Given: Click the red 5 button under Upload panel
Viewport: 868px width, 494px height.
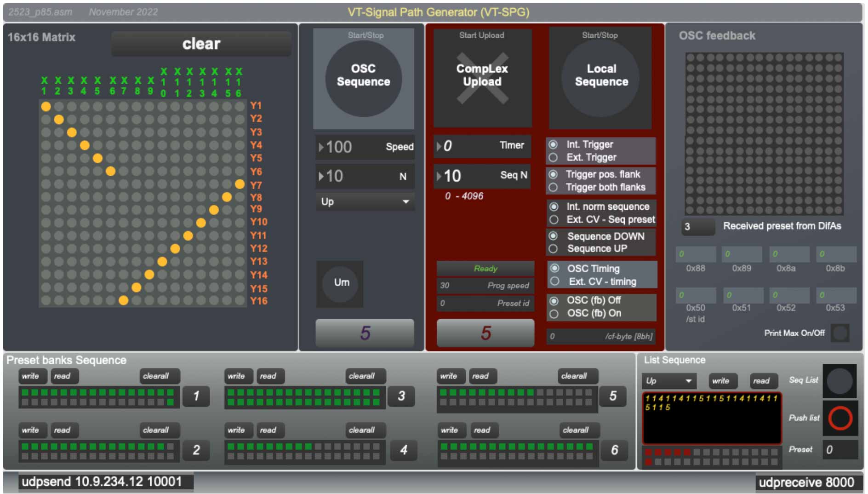Looking at the screenshot, I should pos(485,333).
